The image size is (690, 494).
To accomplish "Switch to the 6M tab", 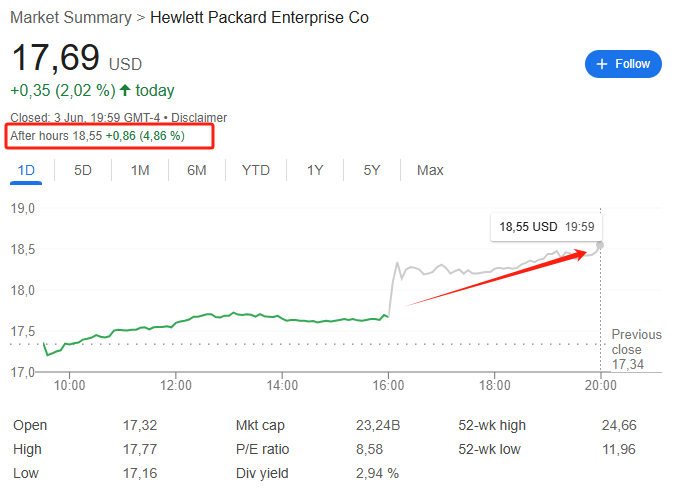I will pos(197,170).
